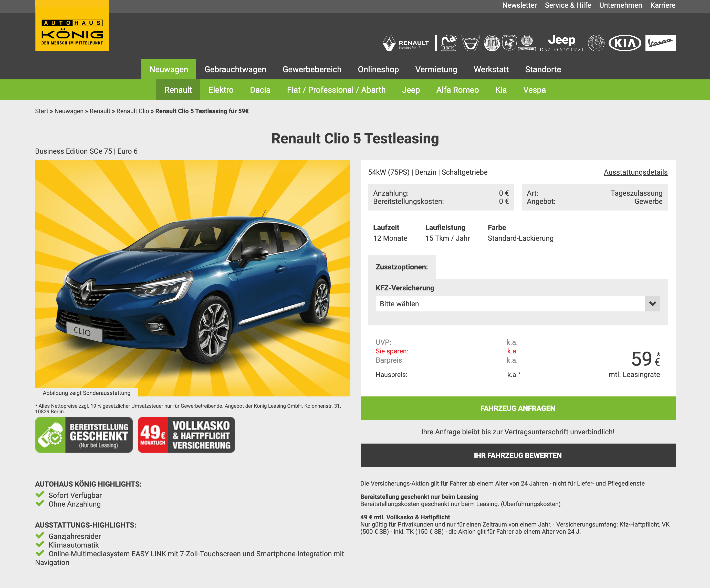This screenshot has width=710, height=588.
Task: Open the Vespa submenu item
Action: [x=534, y=90]
